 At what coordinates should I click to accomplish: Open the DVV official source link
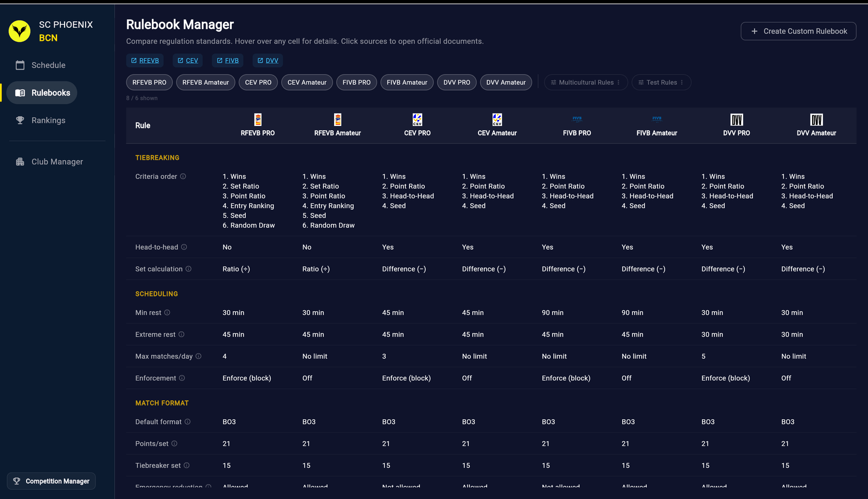click(268, 60)
